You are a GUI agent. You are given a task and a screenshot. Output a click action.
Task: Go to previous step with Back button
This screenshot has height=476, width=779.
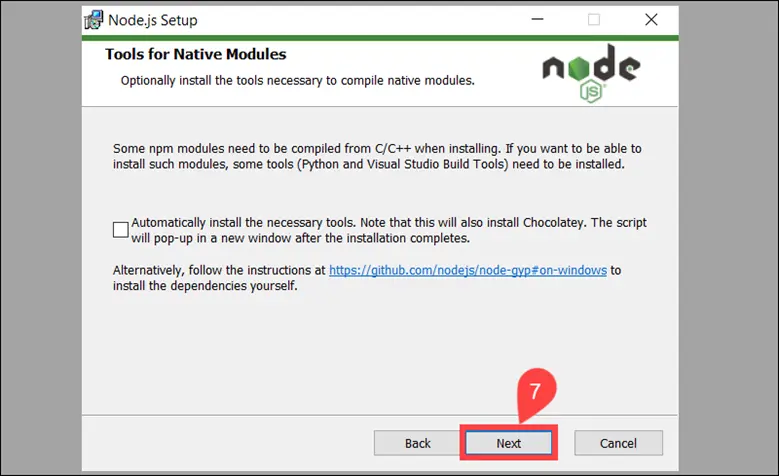418,443
